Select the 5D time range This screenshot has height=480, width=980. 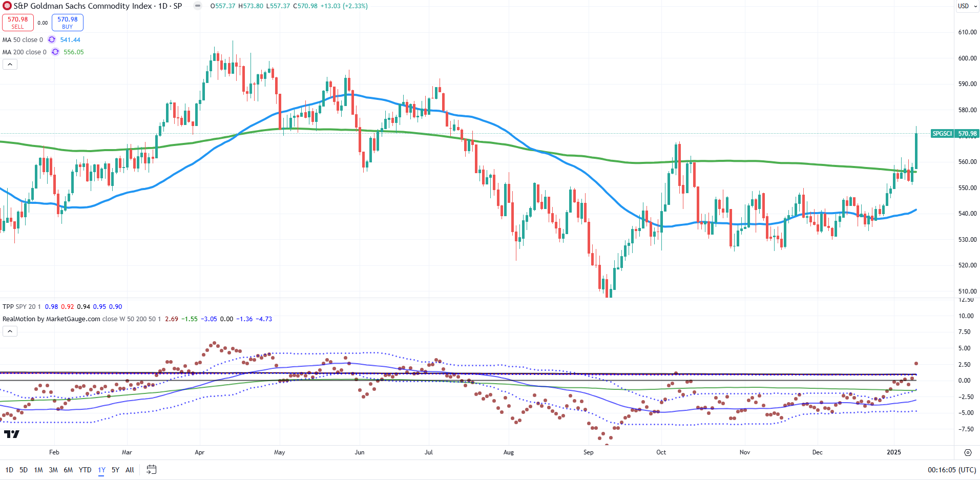click(24, 470)
